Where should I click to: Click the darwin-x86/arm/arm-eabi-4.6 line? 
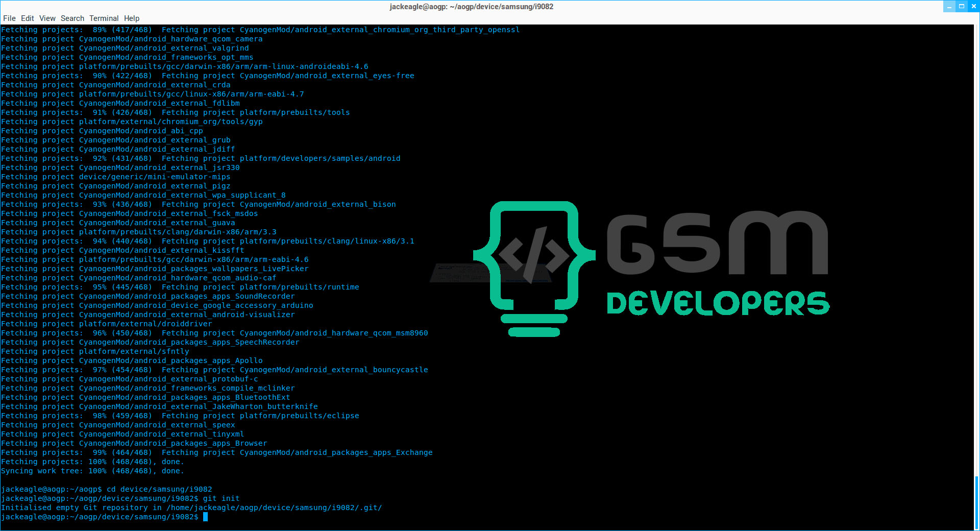click(x=155, y=259)
